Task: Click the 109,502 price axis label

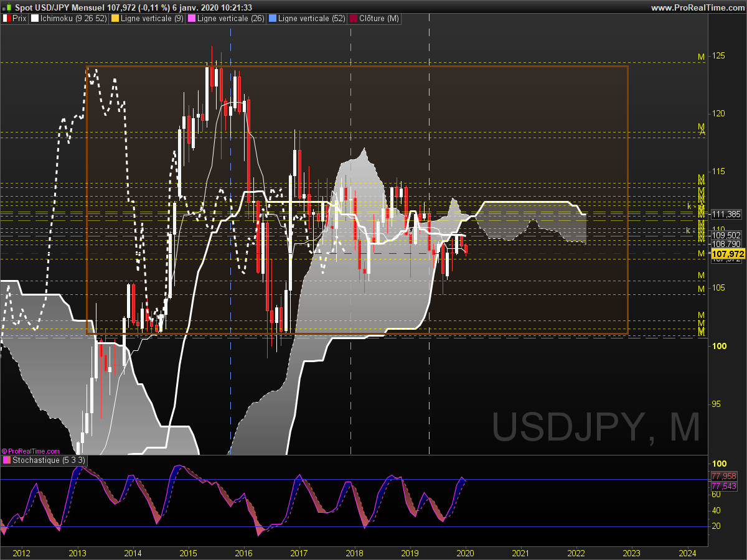Action: point(726,235)
